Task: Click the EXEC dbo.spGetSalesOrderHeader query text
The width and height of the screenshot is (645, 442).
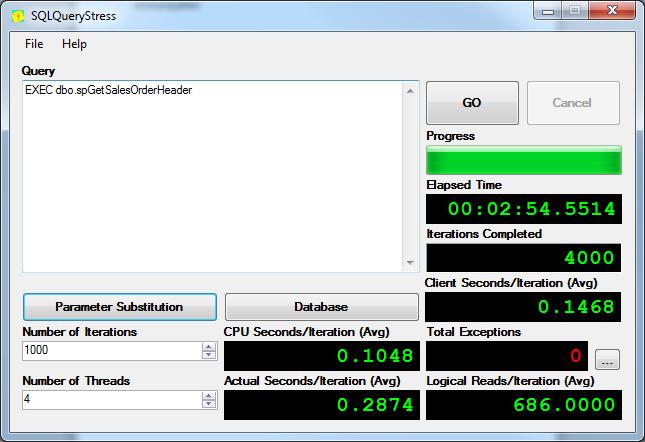Action: (x=109, y=90)
